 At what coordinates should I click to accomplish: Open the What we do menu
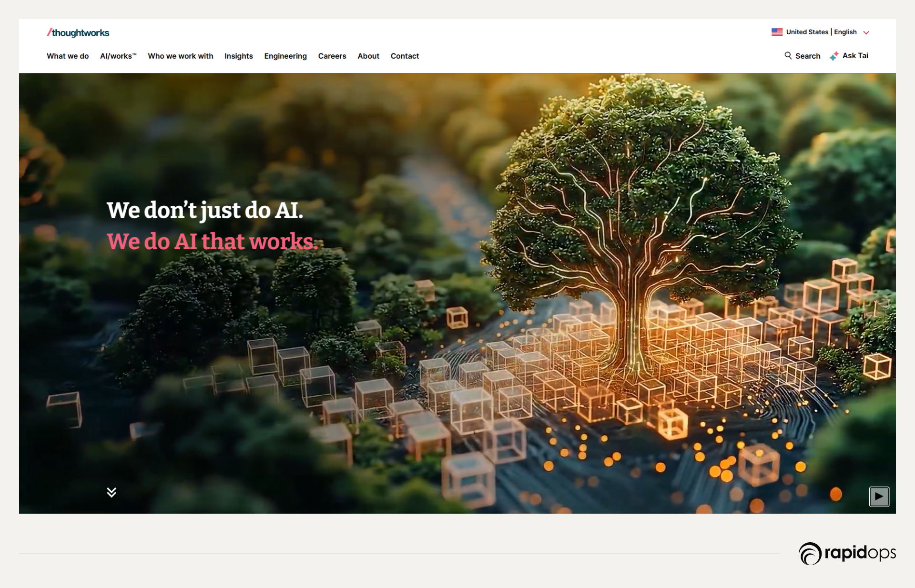coord(68,56)
